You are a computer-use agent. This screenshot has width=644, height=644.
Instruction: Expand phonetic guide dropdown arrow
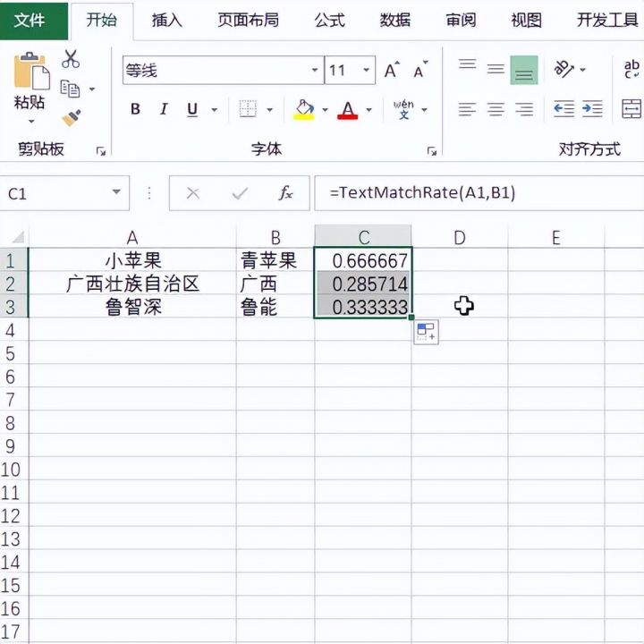tap(424, 110)
